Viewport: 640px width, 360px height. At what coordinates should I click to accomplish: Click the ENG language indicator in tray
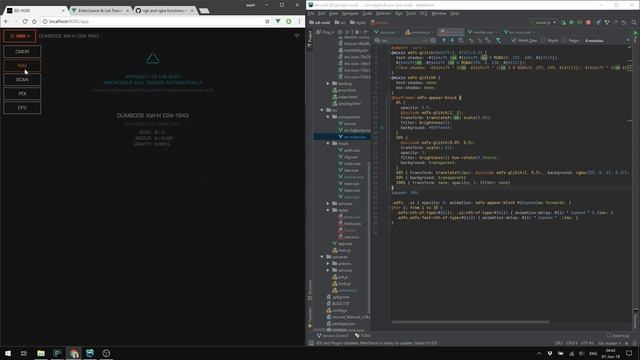point(593,353)
